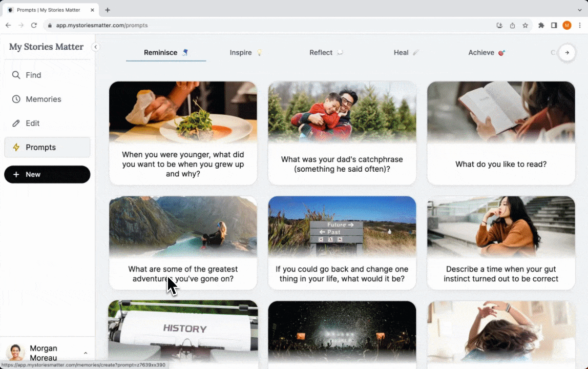Viewport: 588px width, 369px height.
Task: Select the Reminisce tab
Action: (166, 53)
